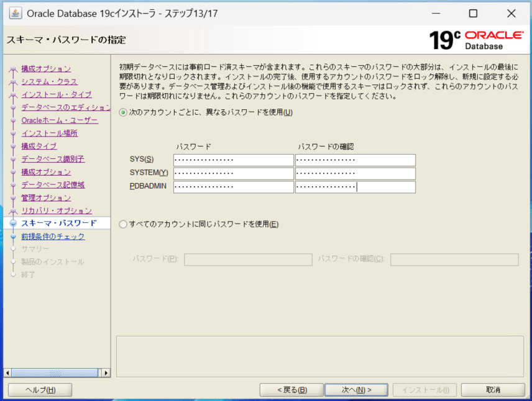Select the リカバリ・オプション step
The width and height of the screenshot is (532, 401).
56,211
